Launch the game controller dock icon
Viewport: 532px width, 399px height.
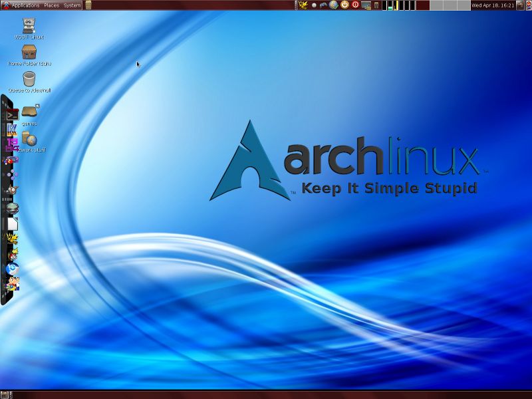coord(11,160)
